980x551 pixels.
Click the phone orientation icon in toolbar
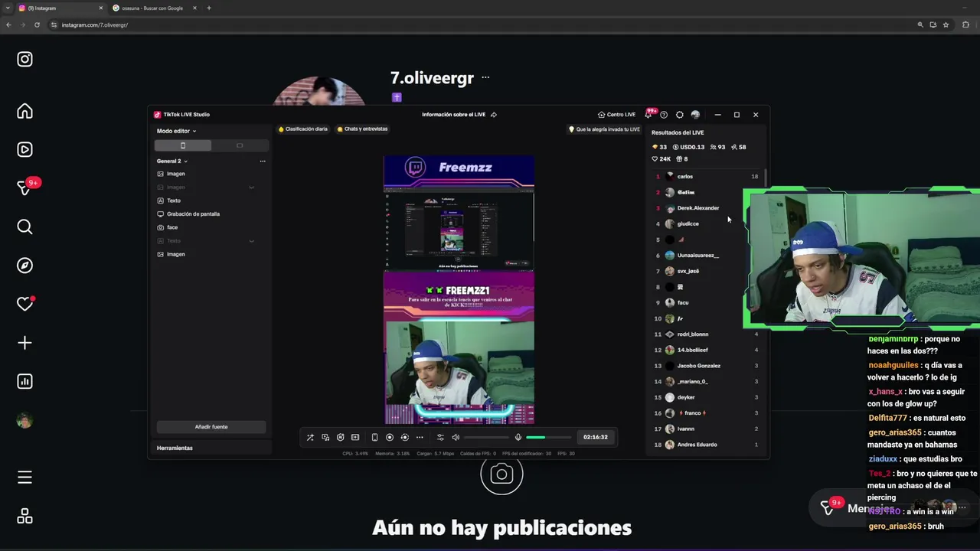(x=374, y=437)
